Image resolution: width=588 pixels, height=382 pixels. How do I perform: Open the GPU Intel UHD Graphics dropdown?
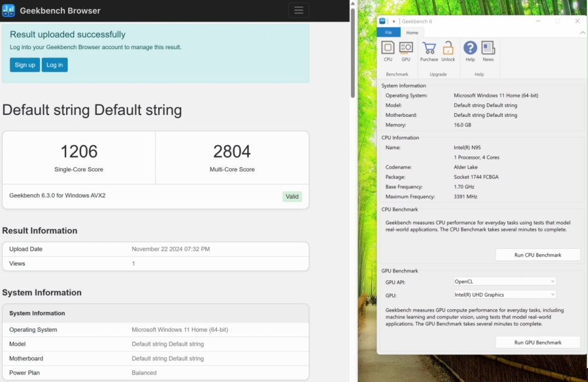[x=504, y=295]
